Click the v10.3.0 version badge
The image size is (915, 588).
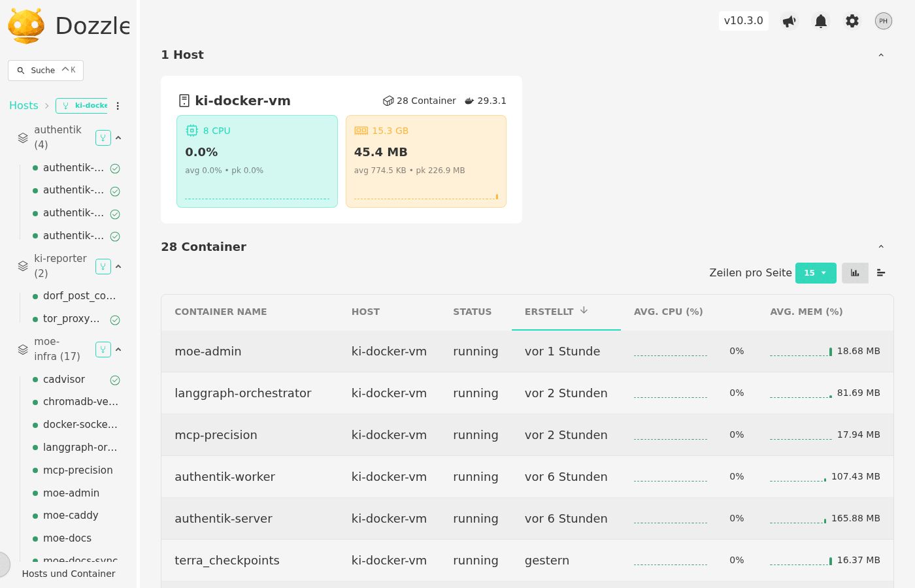pos(743,20)
